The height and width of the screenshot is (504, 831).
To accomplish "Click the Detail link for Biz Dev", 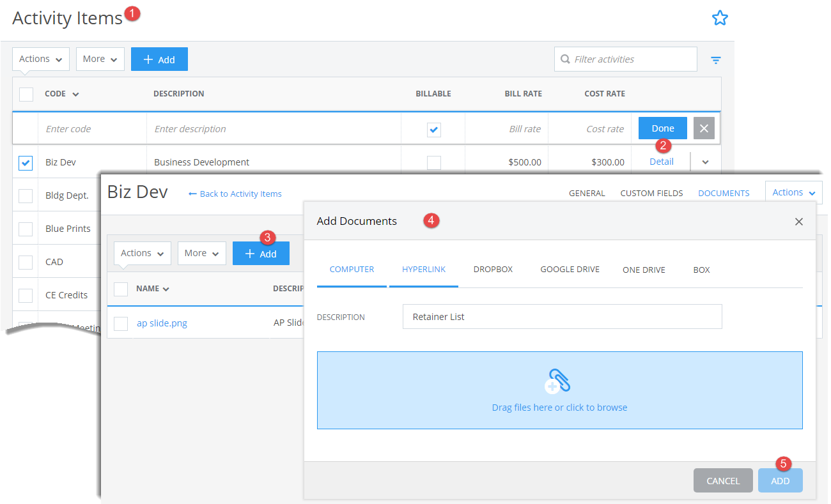I will point(661,162).
